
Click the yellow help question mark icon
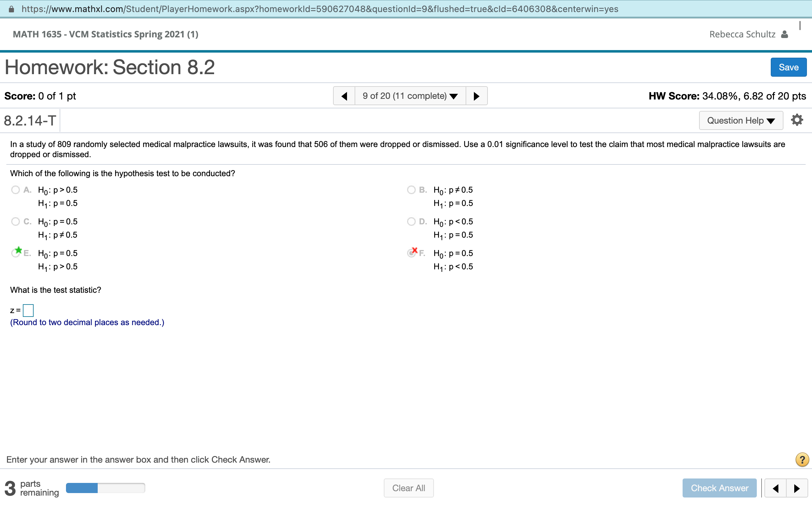click(x=802, y=459)
